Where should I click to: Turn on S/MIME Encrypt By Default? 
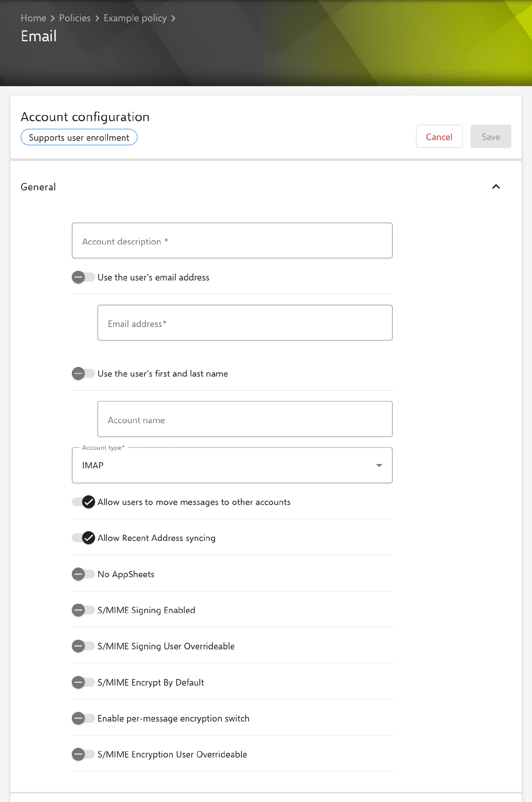pos(83,683)
